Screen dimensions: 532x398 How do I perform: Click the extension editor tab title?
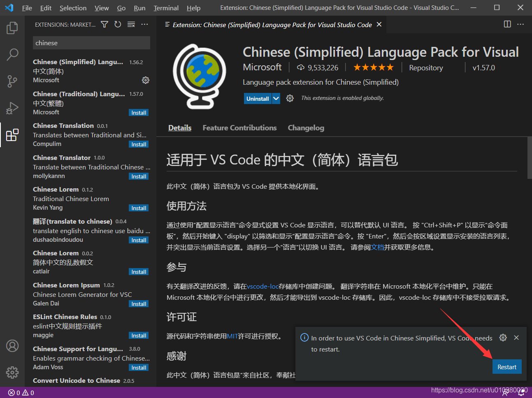[272, 25]
